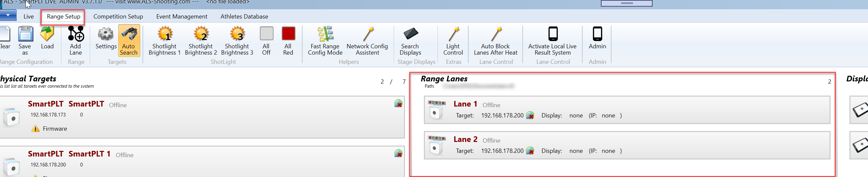Switch to the Competition Setup tab
The height and width of the screenshot is (177, 868).
click(118, 17)
